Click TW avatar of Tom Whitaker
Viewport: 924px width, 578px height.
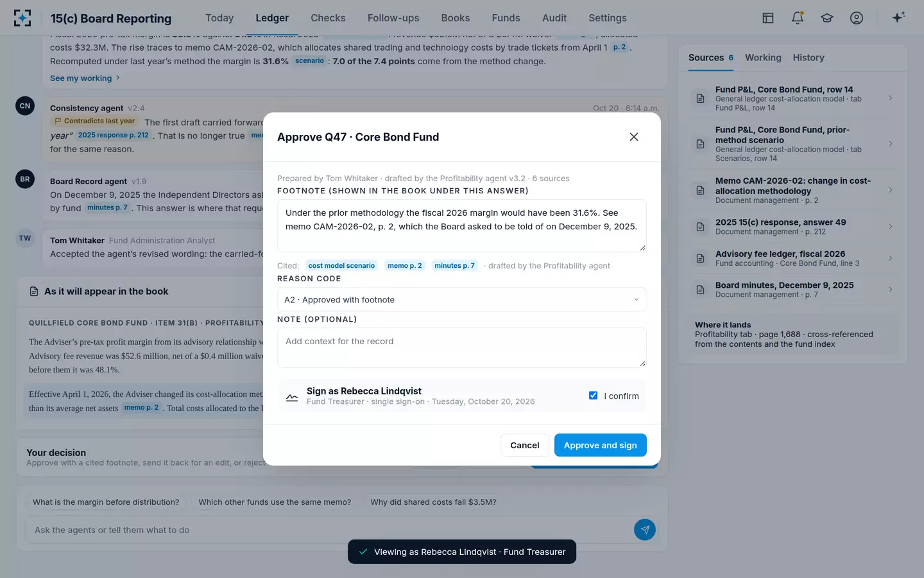pyautogui.click(x=25, y=238)
